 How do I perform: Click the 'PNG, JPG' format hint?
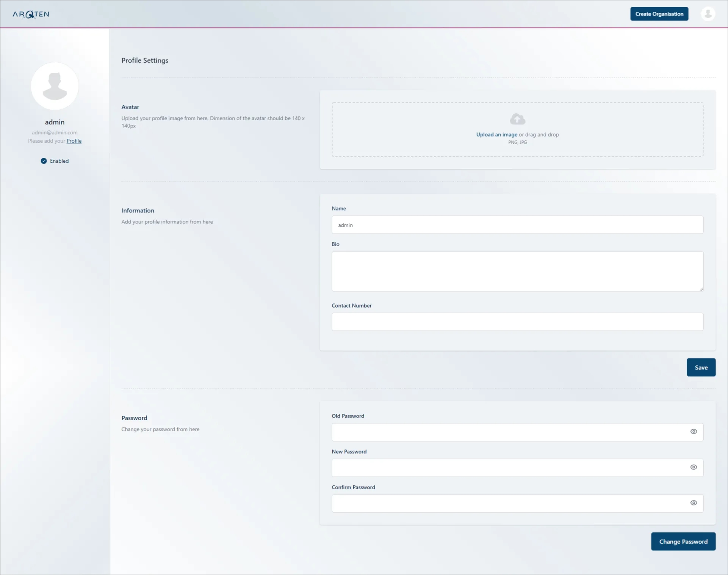coord(517,143)
